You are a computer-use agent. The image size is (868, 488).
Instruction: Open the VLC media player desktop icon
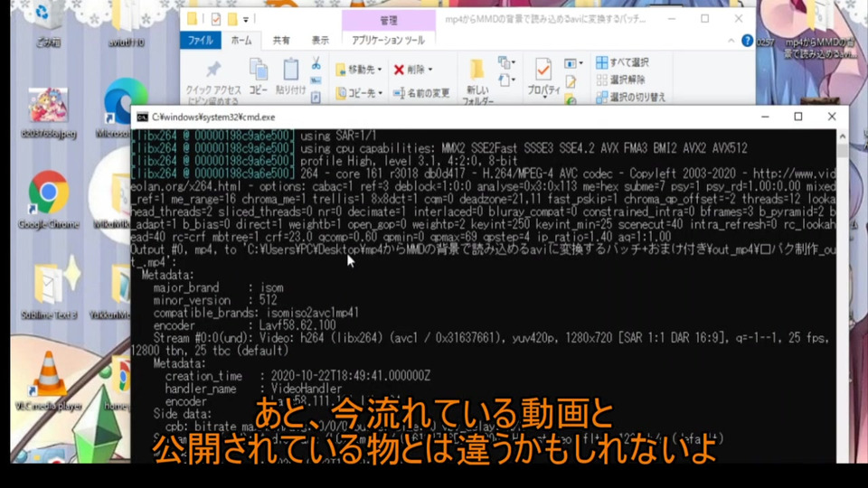pyautogui.click(x=49, y=380)
